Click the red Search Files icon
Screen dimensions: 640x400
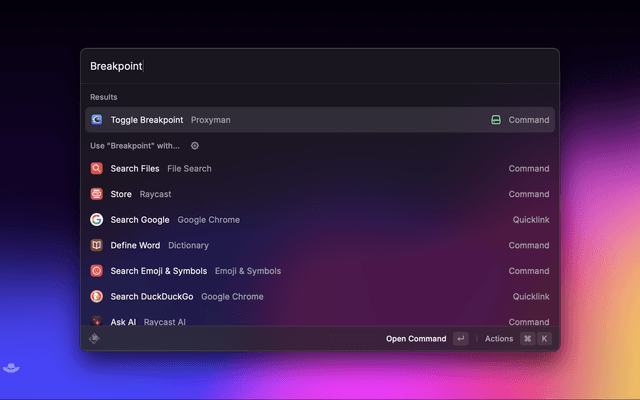pos(97,169)
